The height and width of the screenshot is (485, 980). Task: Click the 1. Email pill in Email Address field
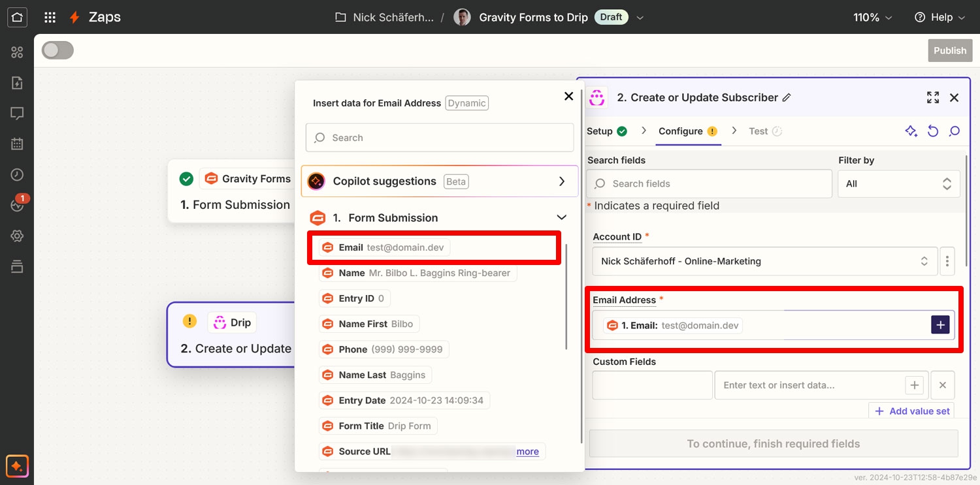click(x=673, y=325)
